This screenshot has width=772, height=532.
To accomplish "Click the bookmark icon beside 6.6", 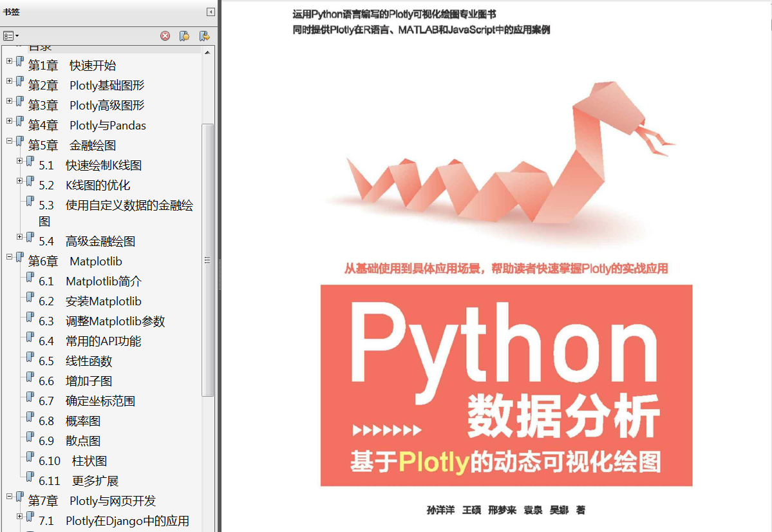I will pyautogui.click(x=30, y=377).
